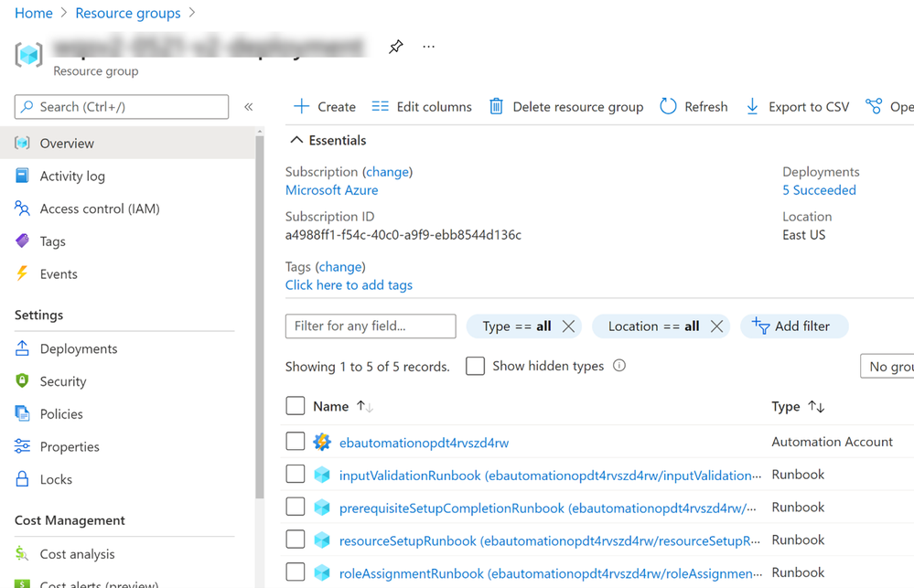Click Delete resource group button
Viewport: 914px width, 588px height.
(x=566, y=107)
